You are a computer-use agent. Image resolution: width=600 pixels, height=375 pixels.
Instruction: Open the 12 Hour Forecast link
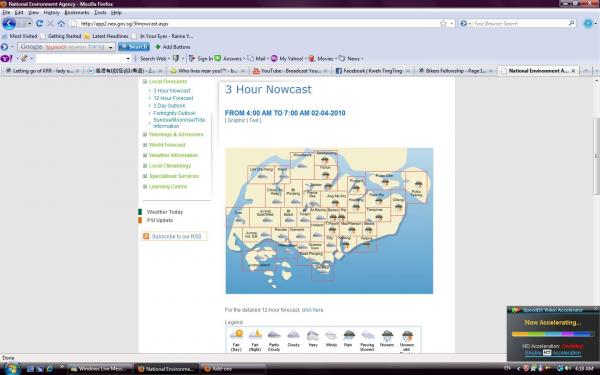click(x=173, y=98)
